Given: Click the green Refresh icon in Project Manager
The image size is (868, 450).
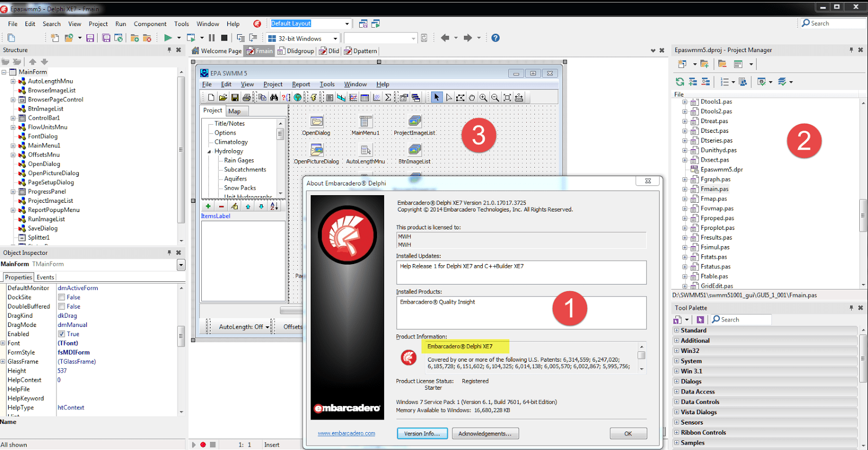Looking at the screenshot, I should [680, 82].
